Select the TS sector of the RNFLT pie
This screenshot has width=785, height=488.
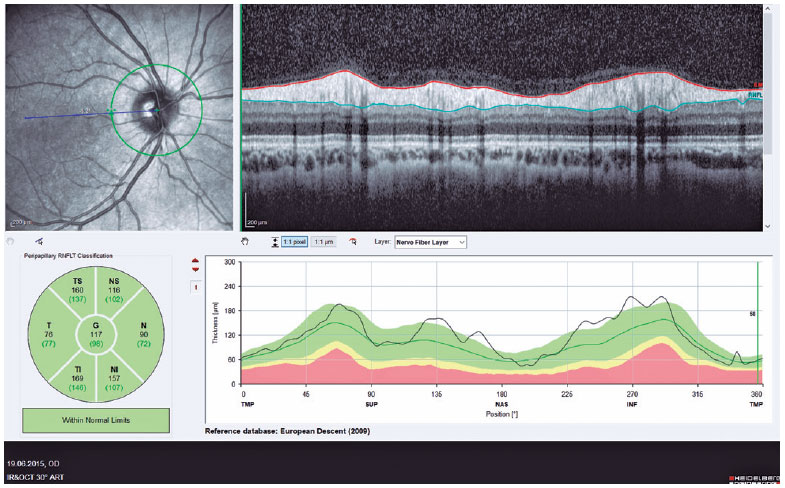75,291
